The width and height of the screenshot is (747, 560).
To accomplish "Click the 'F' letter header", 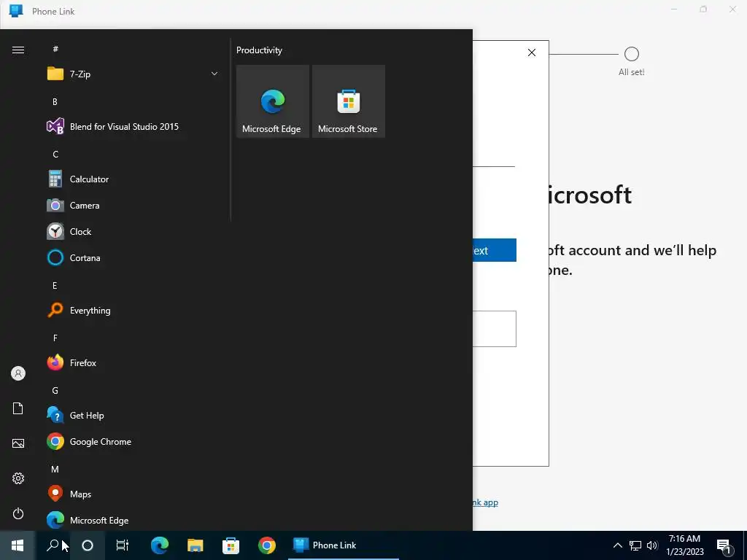I will point(55,338).
